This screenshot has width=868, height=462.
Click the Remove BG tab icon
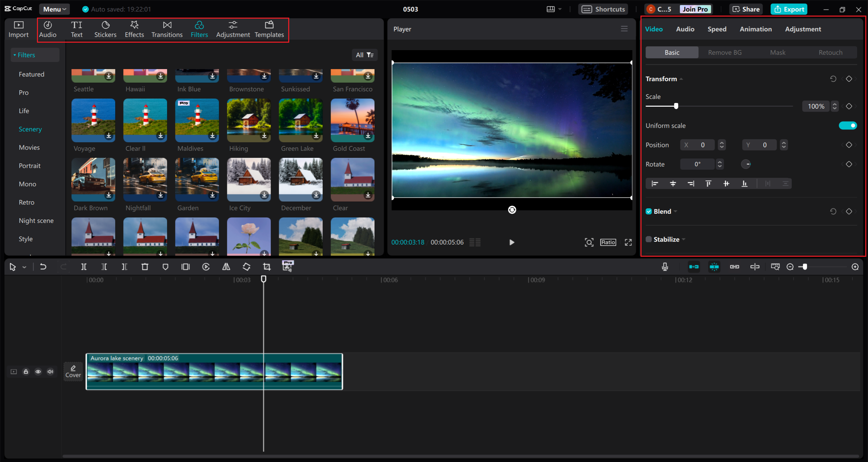[x=725, y=52]
